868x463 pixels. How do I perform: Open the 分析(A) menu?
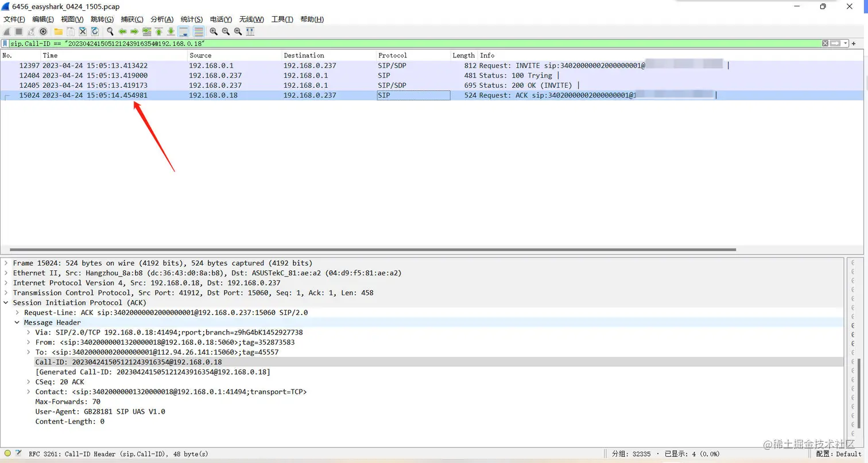tap(162, 20)
